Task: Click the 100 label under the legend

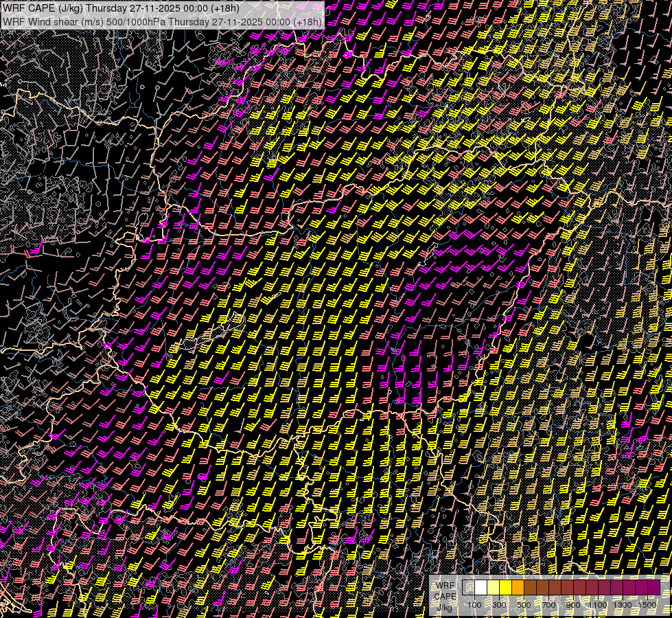Action: click(x=474, y=605)
